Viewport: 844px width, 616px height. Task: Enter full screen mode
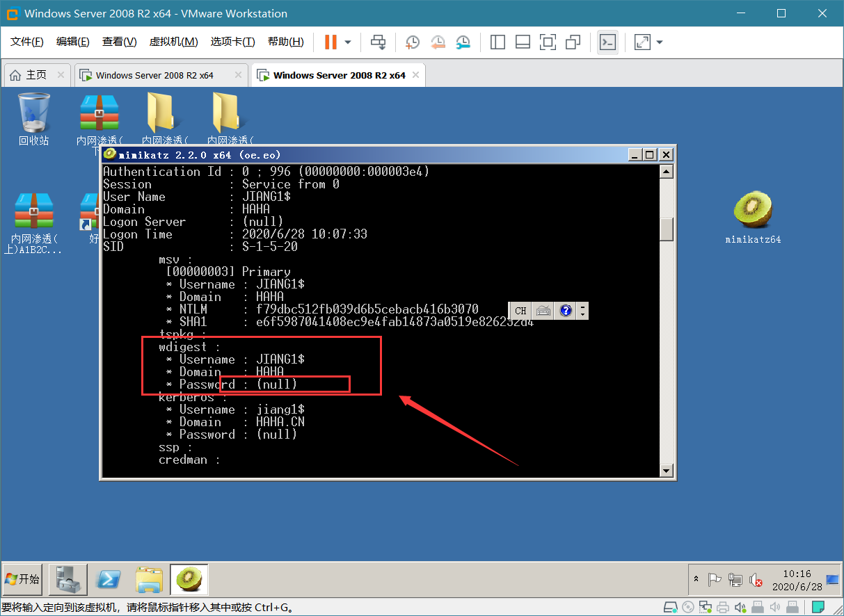tap(548, 42)
